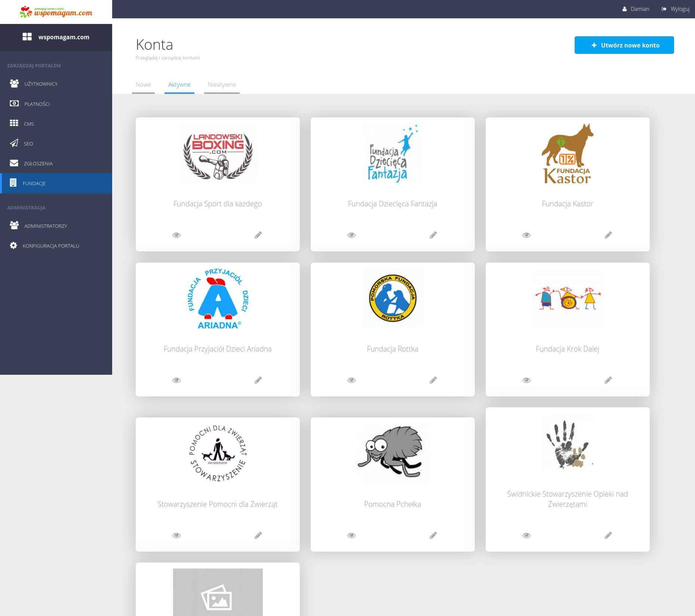695x616 pixels.
Task: Open the Płatności money icon in sidebar
Action: click(14, 104)
